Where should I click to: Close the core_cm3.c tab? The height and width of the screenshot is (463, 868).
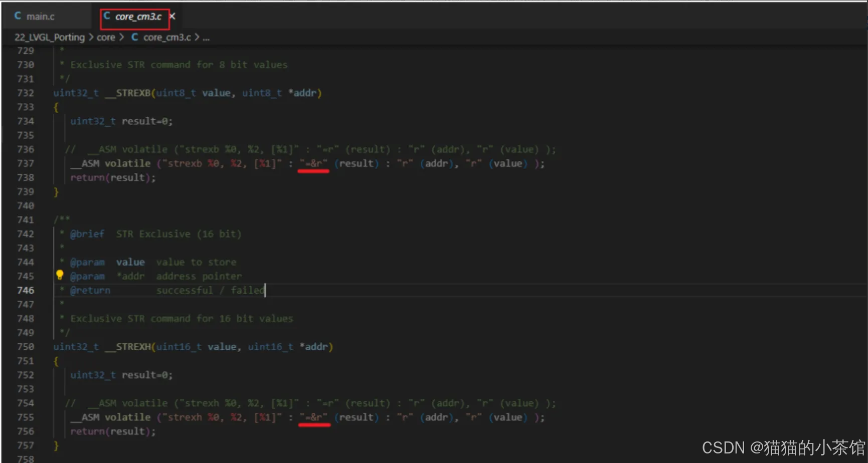[x=172, y=16]
